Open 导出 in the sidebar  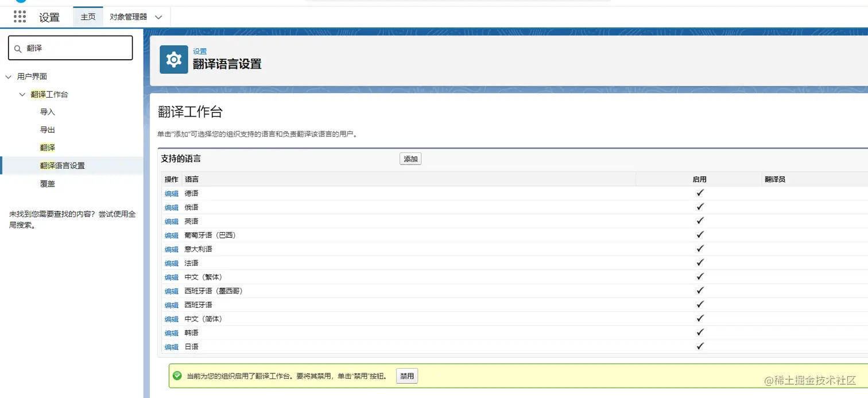pyautogui.click(x=48, y=130)
